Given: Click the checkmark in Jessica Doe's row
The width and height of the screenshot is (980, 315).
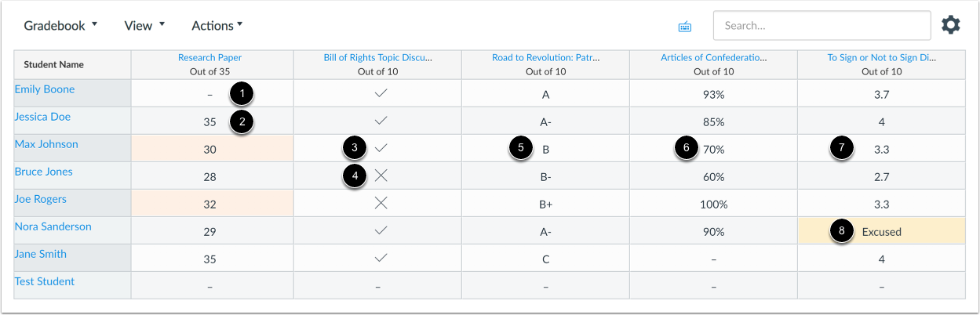Looking at the screenshot, I should coord(381,121).
